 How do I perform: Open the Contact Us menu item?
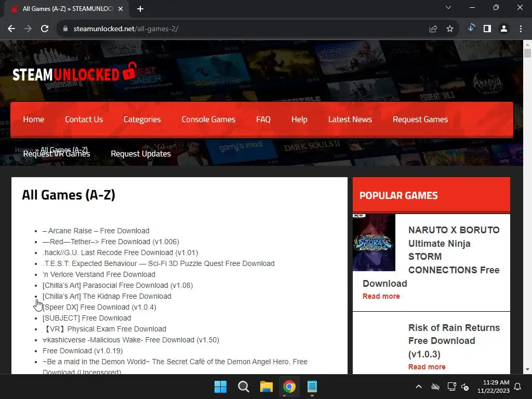click(x=84, y=119)
